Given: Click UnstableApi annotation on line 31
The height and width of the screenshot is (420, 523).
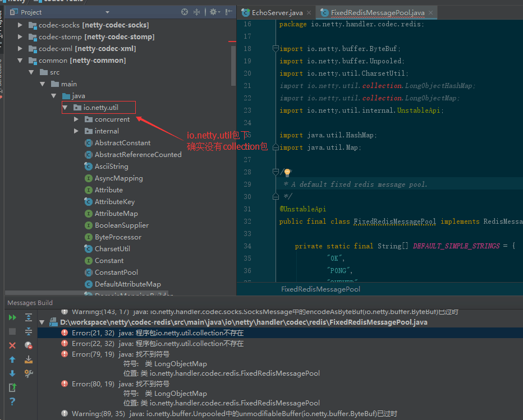Looking at the screenshot, I should click(303, 209).
